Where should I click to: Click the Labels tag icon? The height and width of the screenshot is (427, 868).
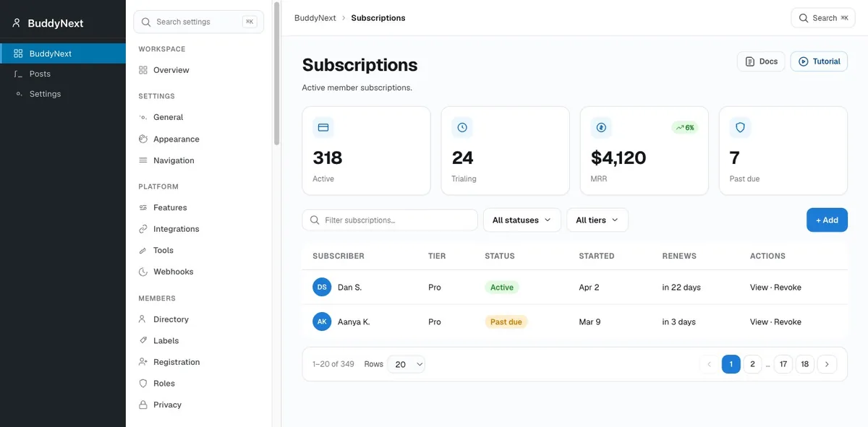click(143, 340)
